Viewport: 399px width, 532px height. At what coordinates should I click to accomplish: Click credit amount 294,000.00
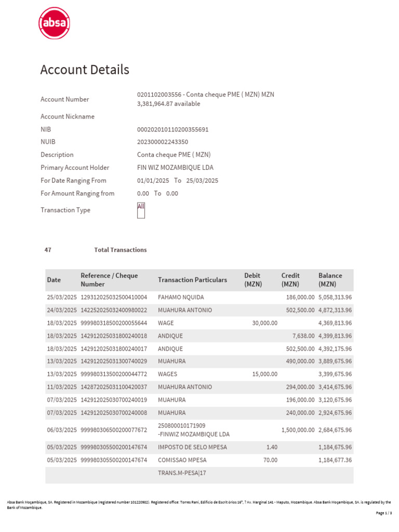pos(300,387)
